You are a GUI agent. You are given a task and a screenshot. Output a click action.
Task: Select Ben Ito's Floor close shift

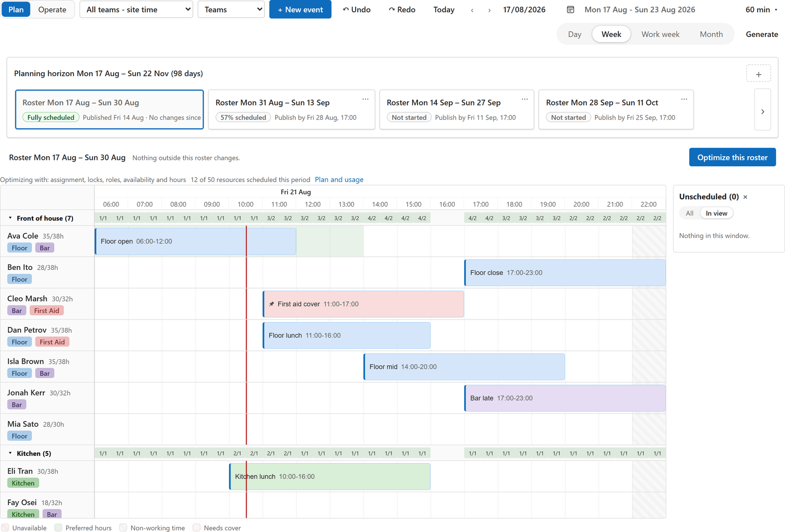[565, 273]
